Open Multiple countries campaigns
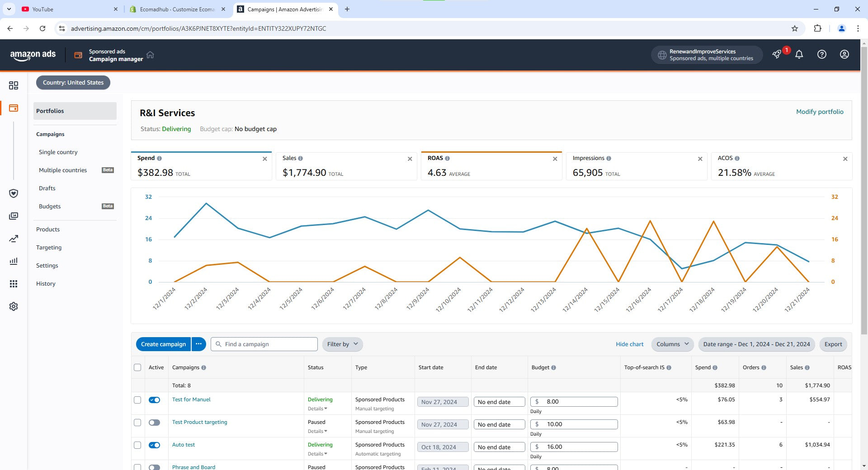This screenshot has height=470, width=868. [63, 170]
